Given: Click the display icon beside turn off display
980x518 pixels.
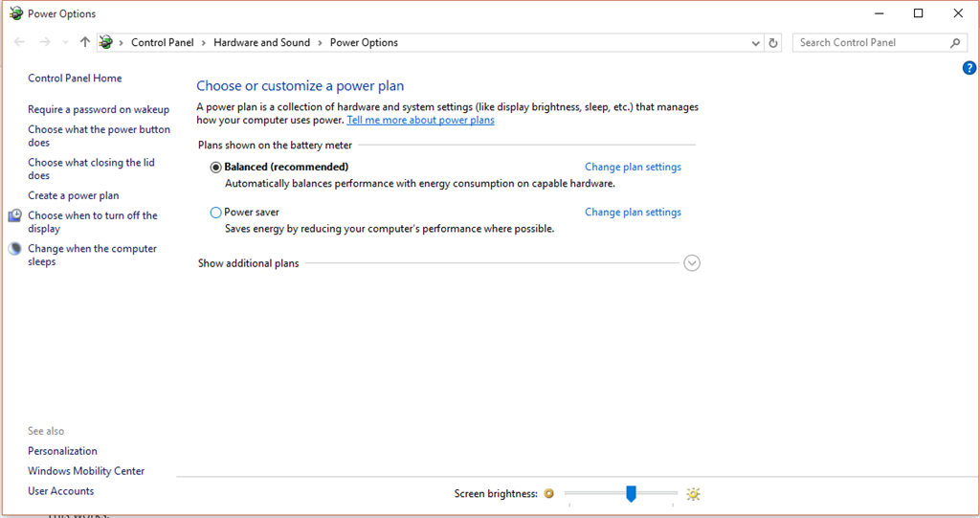Looking at the screenshot, I should pyautogui.click(x=15, y=215).
